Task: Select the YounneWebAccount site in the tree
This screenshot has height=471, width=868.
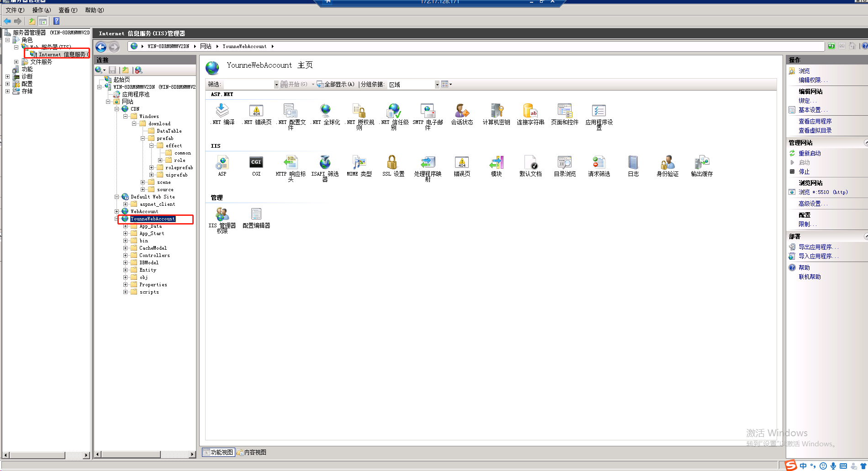Action: point(153,219)
